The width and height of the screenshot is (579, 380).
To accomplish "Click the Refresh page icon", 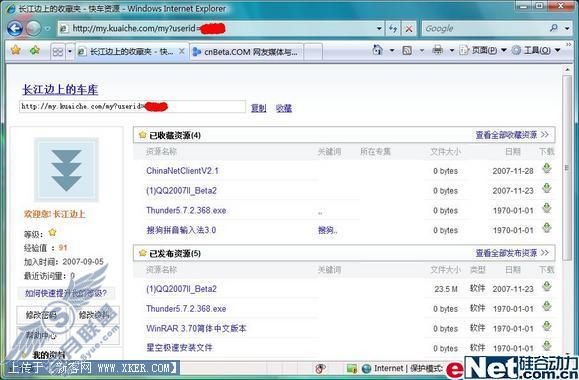I will (x=393, y=28).
